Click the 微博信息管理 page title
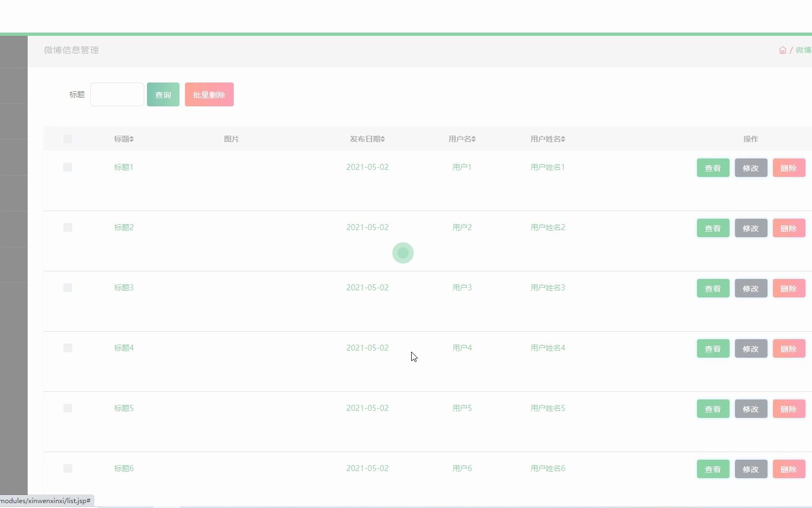812x508 pixels. [x=72, y=50]
